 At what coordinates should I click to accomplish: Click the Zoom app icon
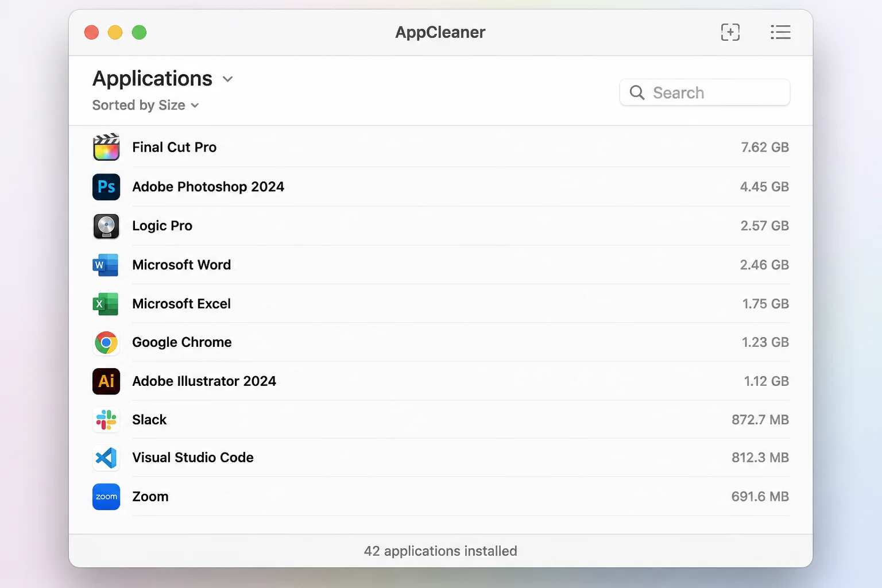coord(106,497)
